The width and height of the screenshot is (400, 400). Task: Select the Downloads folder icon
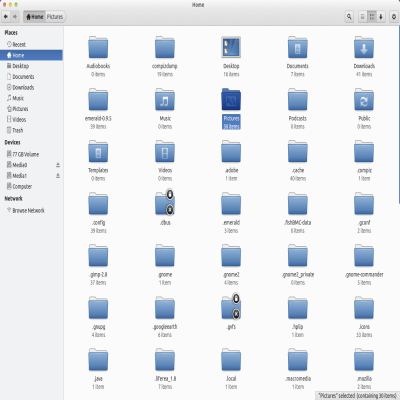[364, 47]
